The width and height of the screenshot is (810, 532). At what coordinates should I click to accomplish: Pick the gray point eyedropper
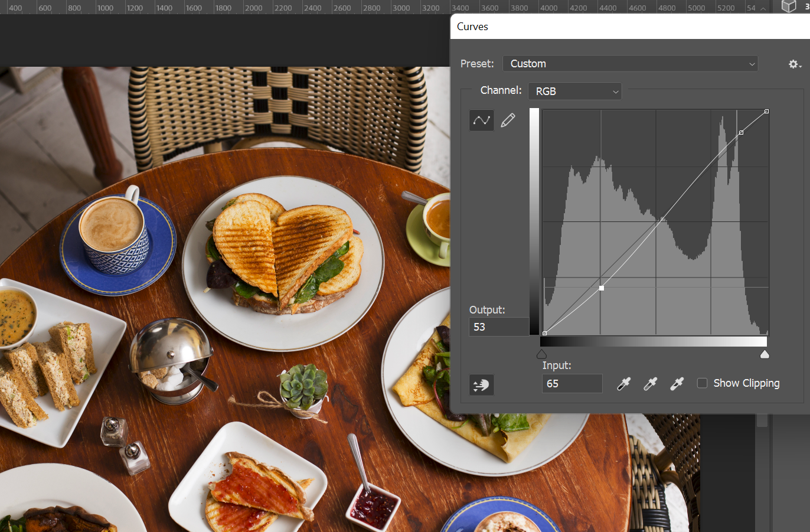click(x=650, y=384)
